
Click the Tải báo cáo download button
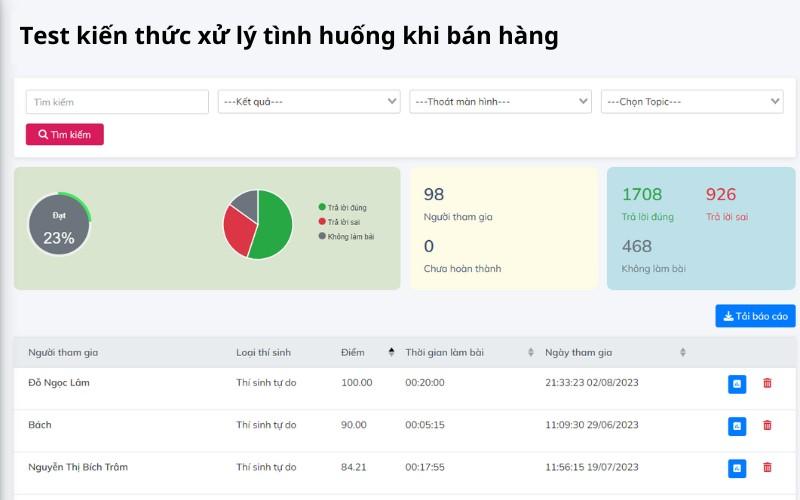(x=755, y=316)
